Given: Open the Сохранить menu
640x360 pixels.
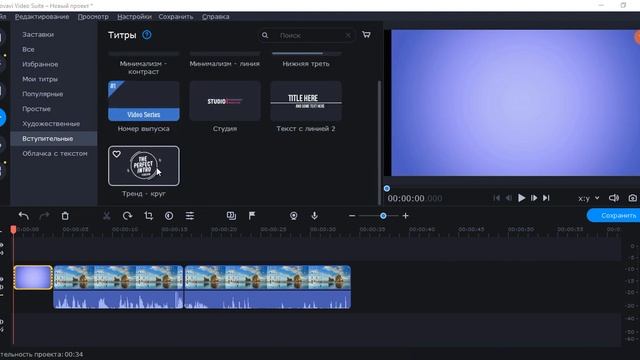Looking at the screenshot, I should coord(176,17).
